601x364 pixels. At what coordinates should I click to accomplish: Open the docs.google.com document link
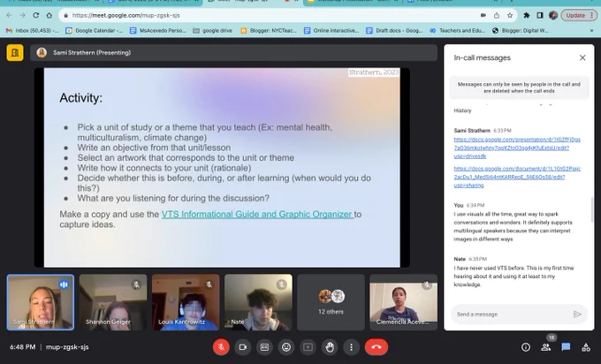tap(517, 177)
